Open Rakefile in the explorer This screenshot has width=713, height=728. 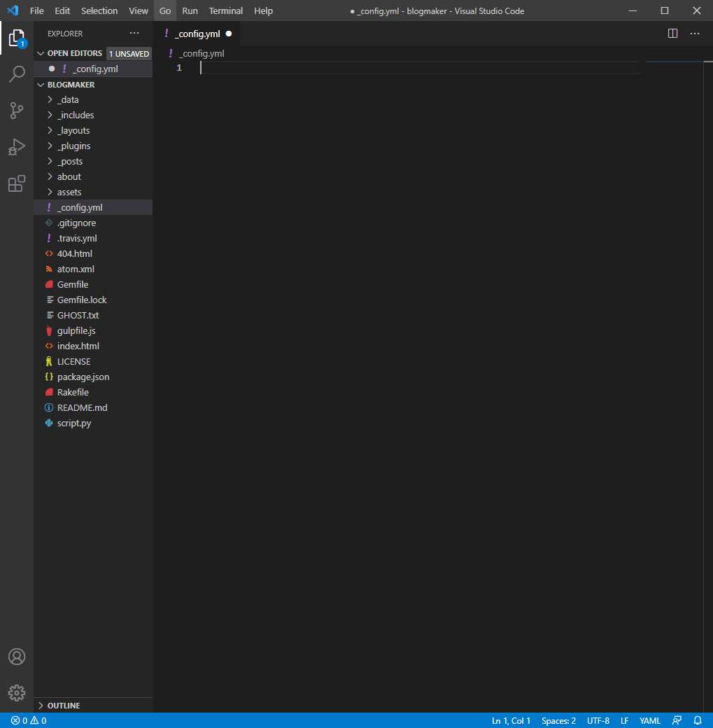click(x=93, y=392)
